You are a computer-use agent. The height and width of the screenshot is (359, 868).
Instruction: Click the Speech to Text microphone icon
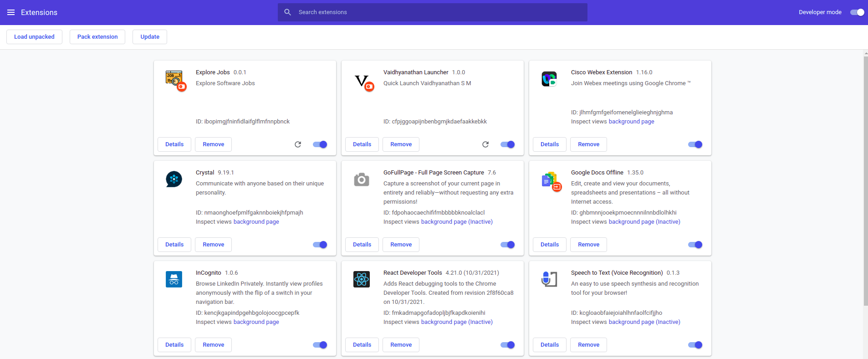click(549, 279)
